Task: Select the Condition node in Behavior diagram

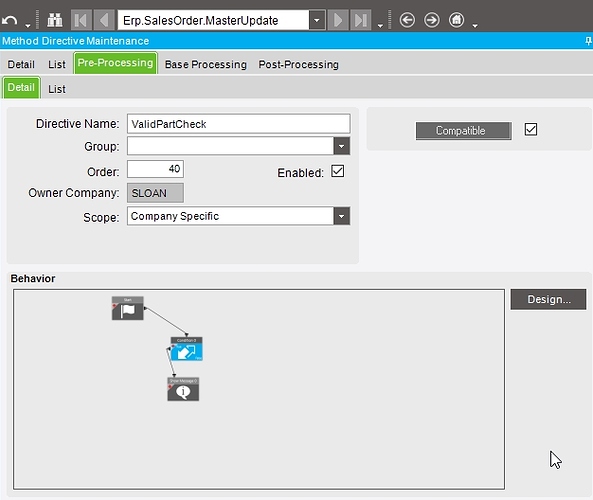Action: pos(186,349)
